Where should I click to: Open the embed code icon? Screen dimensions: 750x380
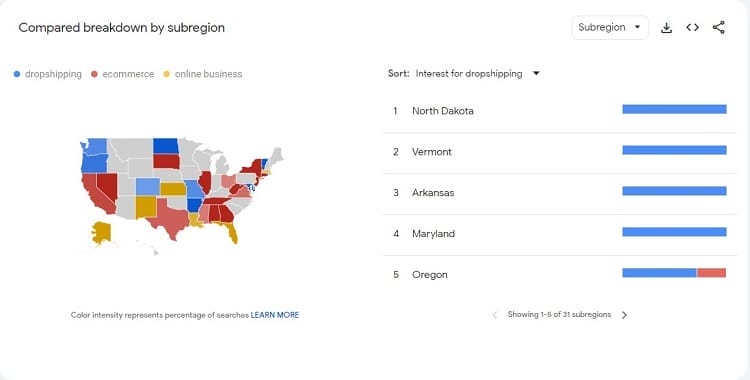pos(693,27)
